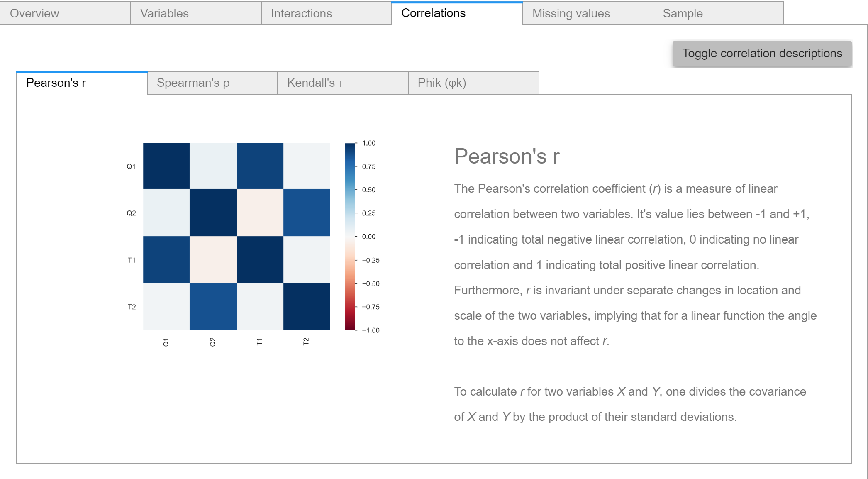Open the Interactions tab
This screenshot has width=868, height=479.
click(326, 13)
